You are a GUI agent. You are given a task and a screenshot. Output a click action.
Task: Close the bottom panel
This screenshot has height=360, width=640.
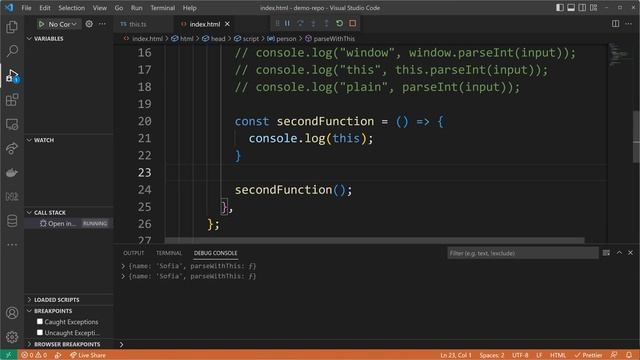coord(631,253)
